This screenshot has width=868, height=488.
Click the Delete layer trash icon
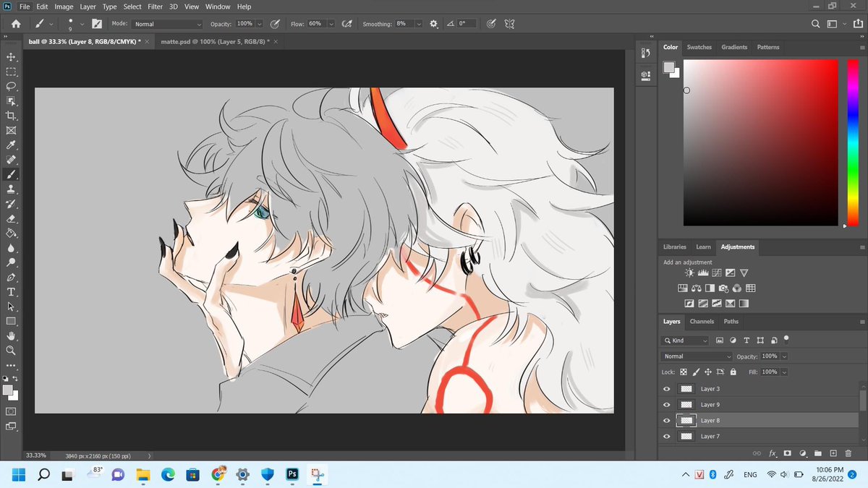[x=848, y=453]
